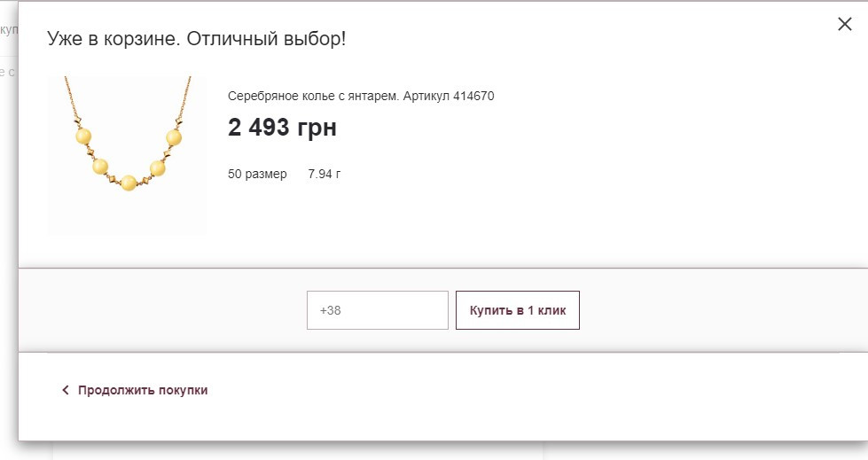Click the gold chain in necklace photo
Screen dimensions: 868x460
69,97
